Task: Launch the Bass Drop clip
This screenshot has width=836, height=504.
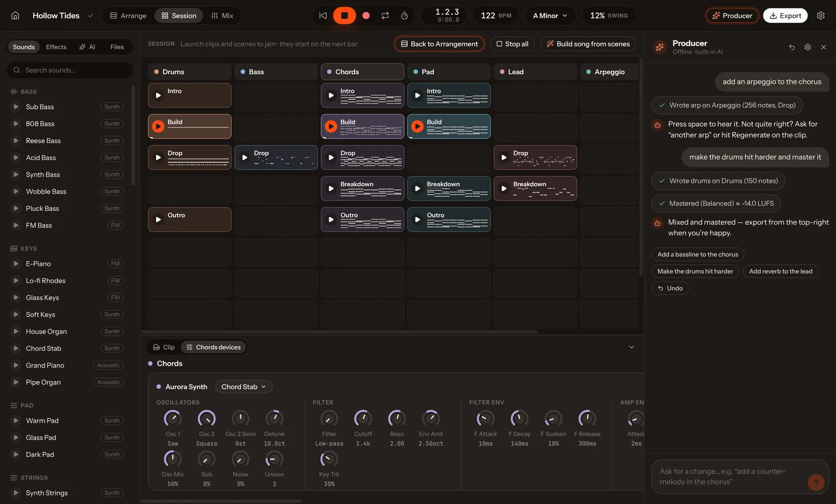Action: pyautogui.click(x=245, y=157)
